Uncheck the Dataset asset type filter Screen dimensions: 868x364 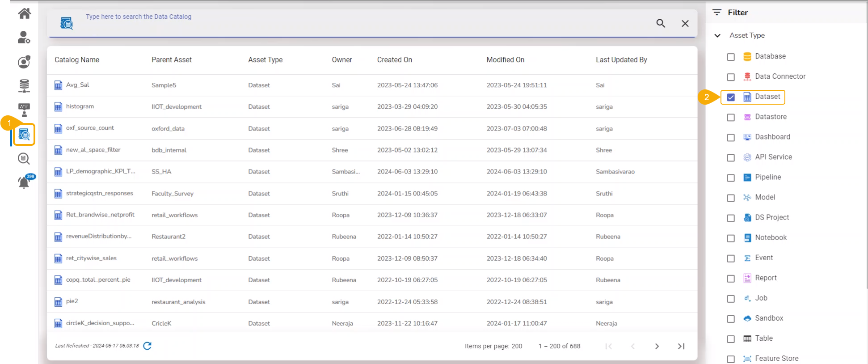731,97
